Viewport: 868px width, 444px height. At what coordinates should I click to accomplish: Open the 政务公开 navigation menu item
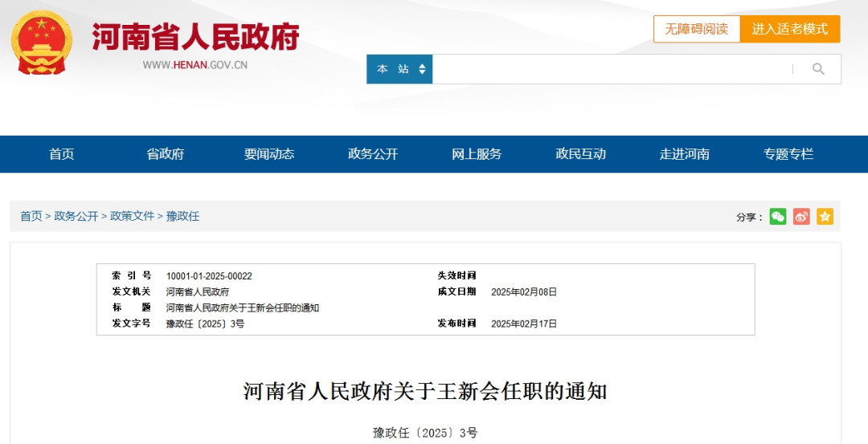click(373, 154)
